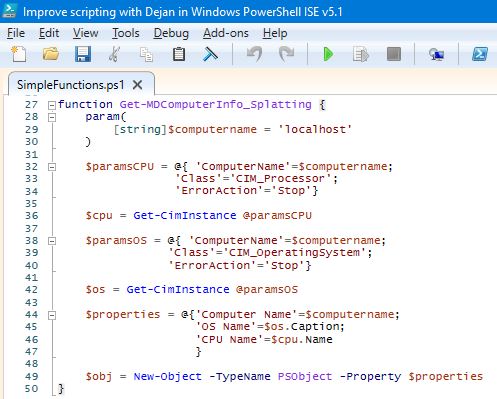Save the script with the floppy disk icon
The height and width of the screenshot is (399, 497).
[83, 54]
